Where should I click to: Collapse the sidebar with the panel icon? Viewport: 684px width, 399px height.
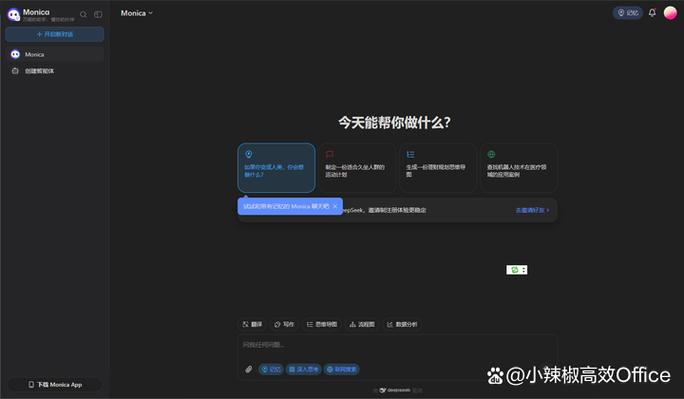click(98, 14)
